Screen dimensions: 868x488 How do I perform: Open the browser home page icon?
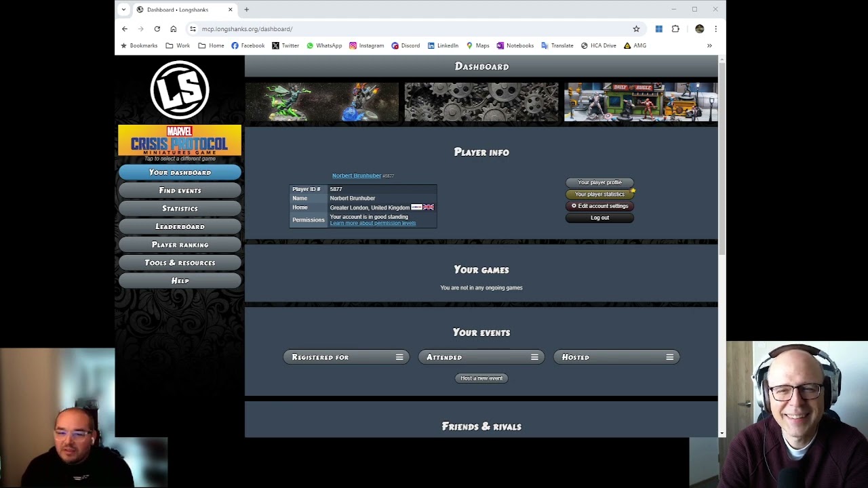click(174, 29)
